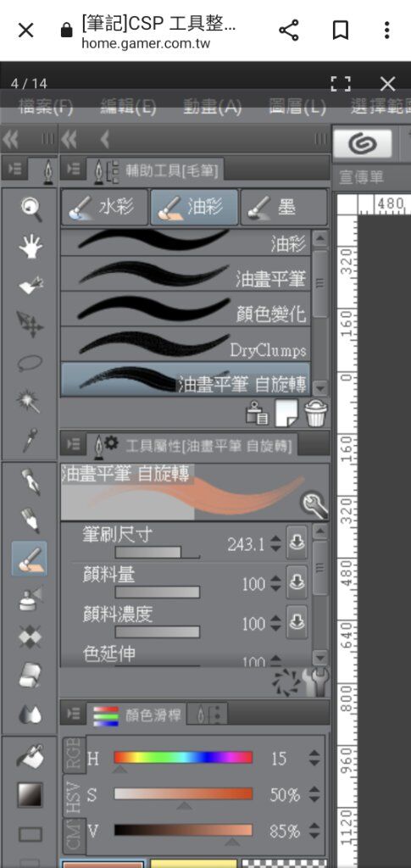Open browser three-dot menu
Viewport: 411px width, 868px height.
pyautogui.click(x=387, y=30)
